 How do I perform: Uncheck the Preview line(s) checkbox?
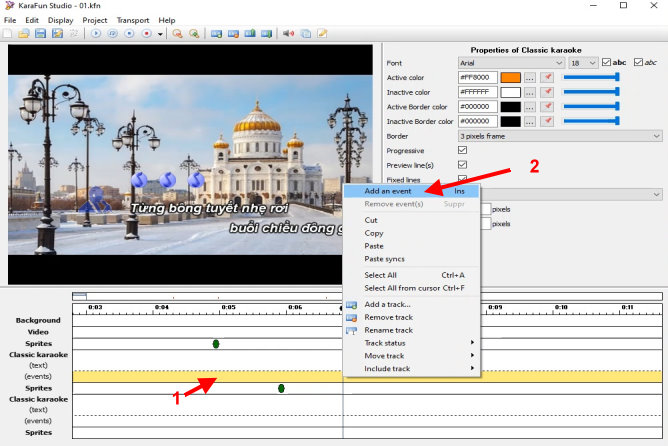[x=462, y=164]
